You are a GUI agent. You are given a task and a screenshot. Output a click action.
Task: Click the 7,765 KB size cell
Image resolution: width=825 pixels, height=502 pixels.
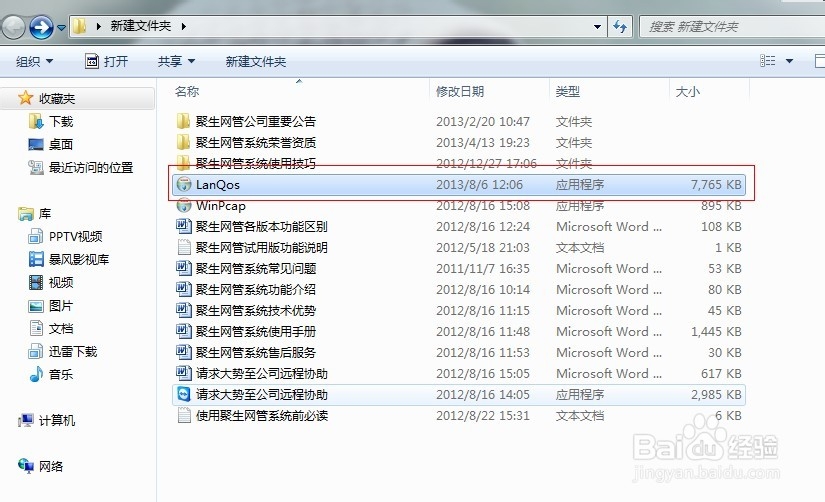coord(716,185)
